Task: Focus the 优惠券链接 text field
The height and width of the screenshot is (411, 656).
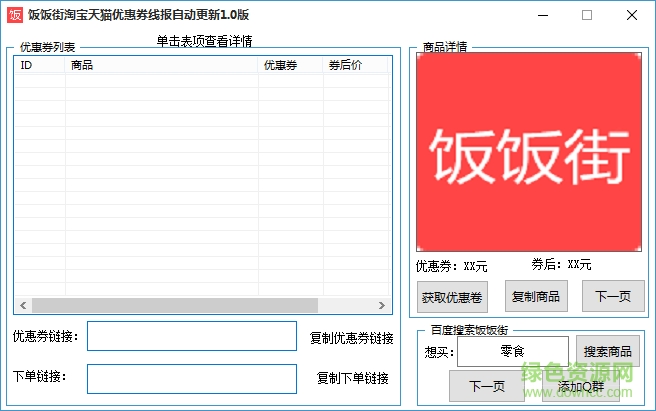Action: [x=192, y=337]
